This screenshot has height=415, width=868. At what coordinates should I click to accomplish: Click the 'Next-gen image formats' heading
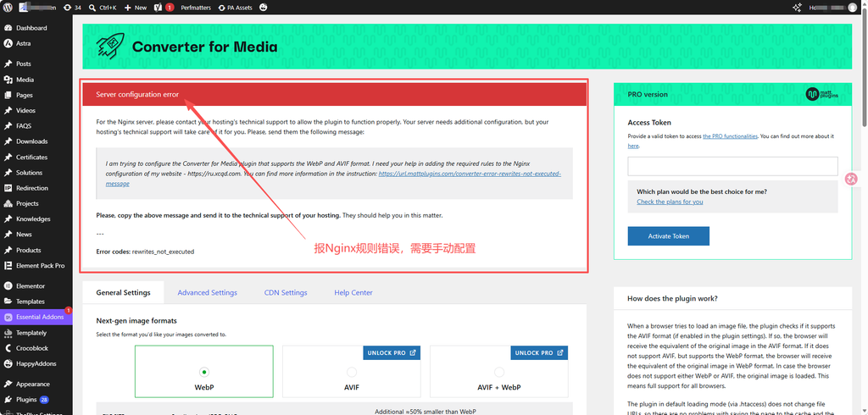(x=136, y=321)
